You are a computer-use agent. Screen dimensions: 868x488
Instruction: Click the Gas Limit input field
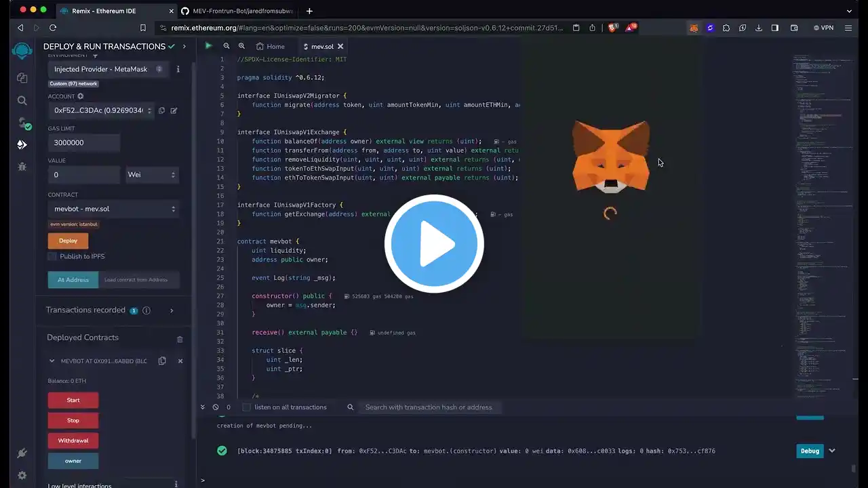click(84, 143)
